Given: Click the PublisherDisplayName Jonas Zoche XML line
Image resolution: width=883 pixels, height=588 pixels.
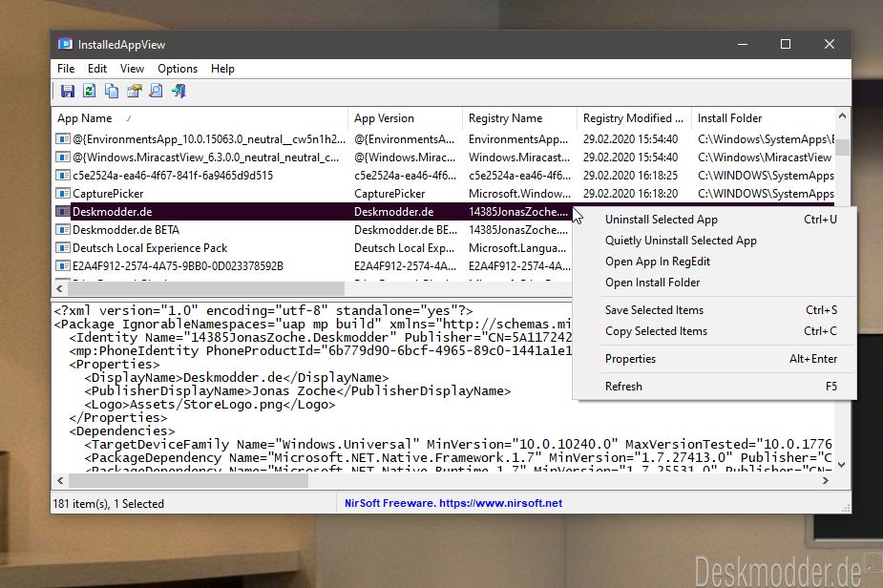Looking at the screenshot, I should (x=297, y=390).
